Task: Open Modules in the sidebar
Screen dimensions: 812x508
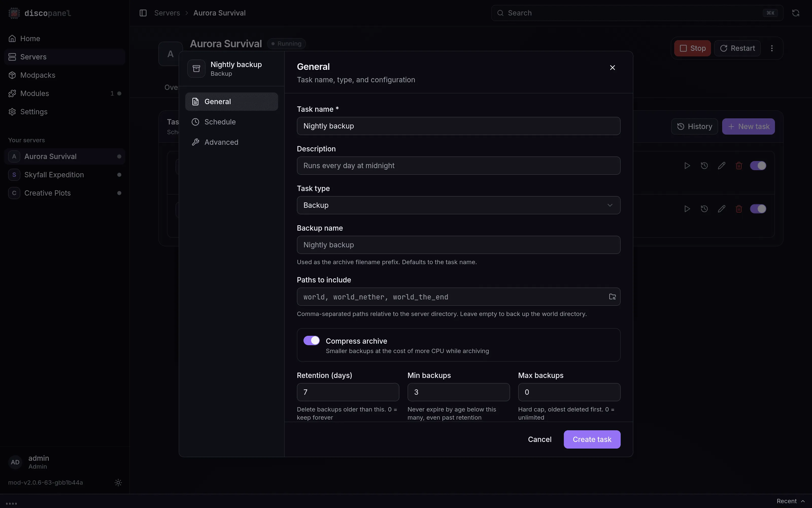Action: pyautogui.click(x=65, y=93)
